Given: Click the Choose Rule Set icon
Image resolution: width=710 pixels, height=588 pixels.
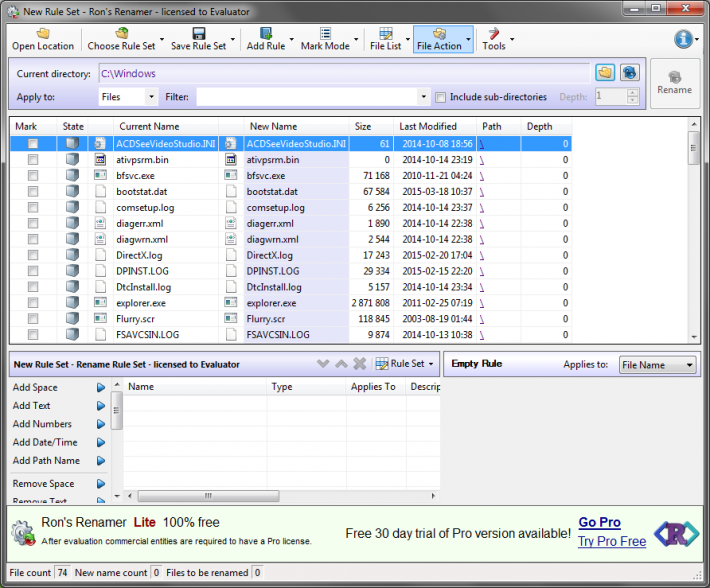Looking at the screenshot, I should point(122,33).
